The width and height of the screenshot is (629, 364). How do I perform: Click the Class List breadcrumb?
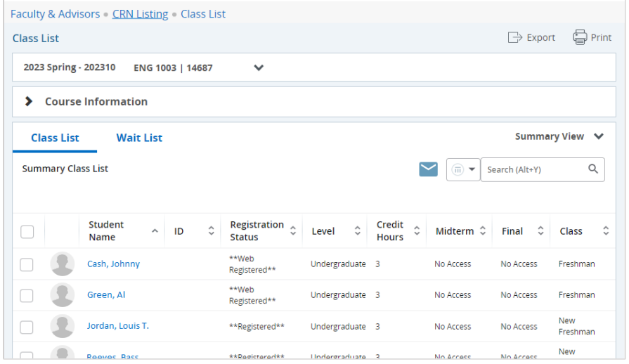coord(203,14)
